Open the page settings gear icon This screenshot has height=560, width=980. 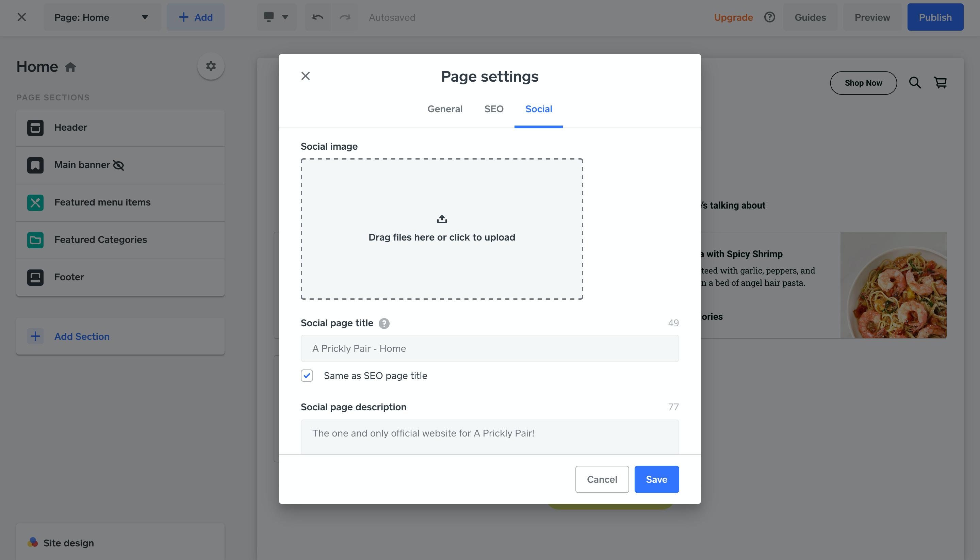pos(211,66)
